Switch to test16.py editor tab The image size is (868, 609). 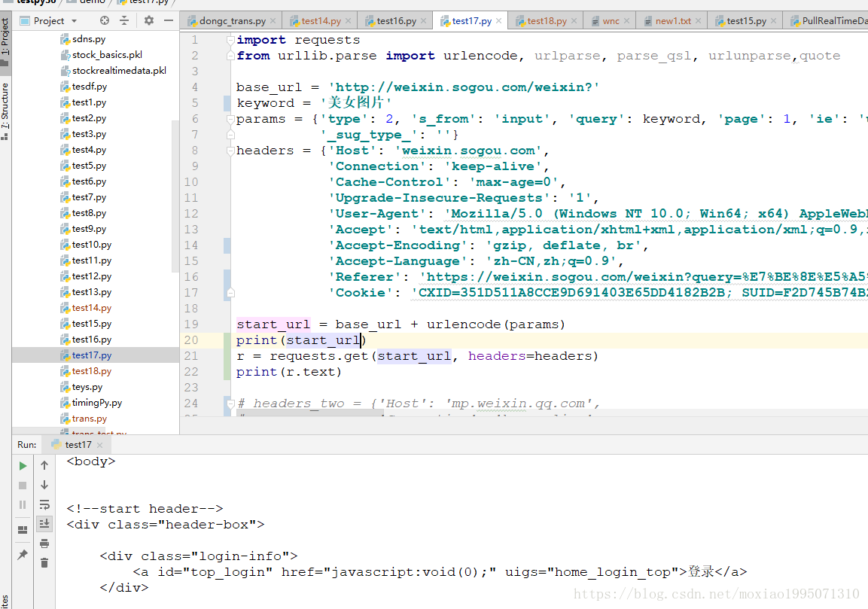tap(396, 21)
